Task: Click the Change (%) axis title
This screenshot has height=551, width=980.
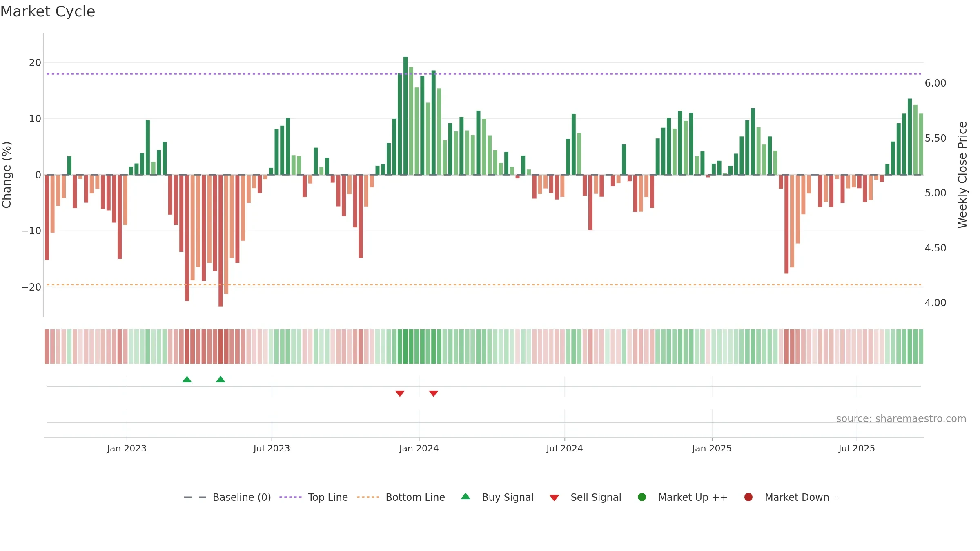Action: coord(7,175)
